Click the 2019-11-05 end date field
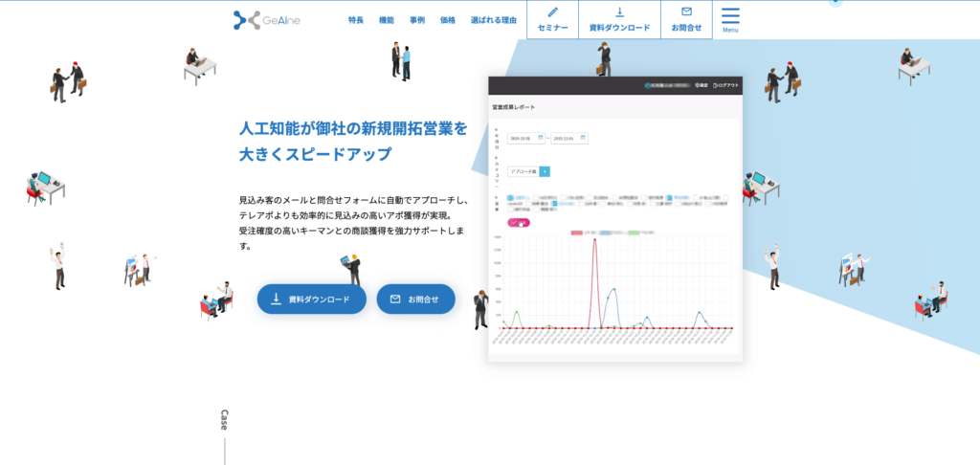980x465 pixels. click(569, 138)
